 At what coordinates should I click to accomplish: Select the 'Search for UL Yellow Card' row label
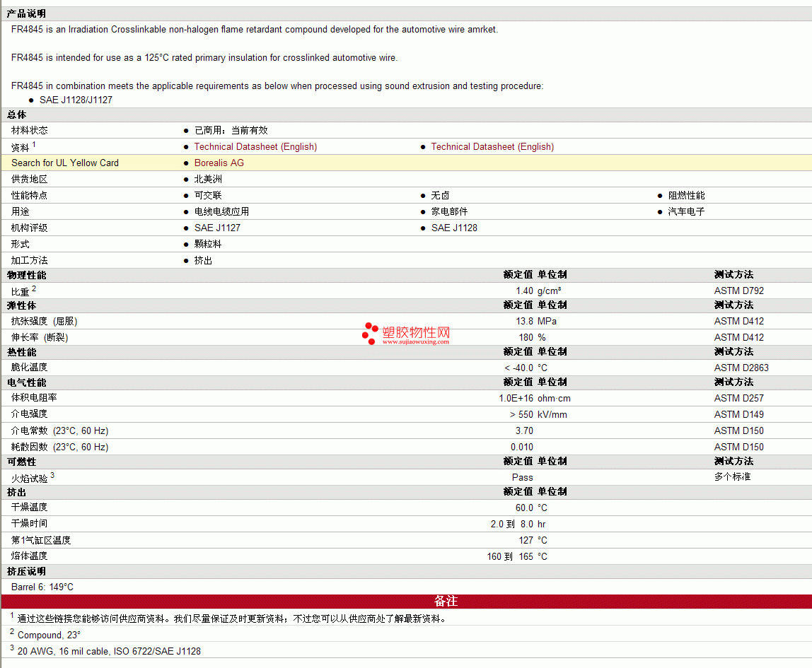click(65, 163)
